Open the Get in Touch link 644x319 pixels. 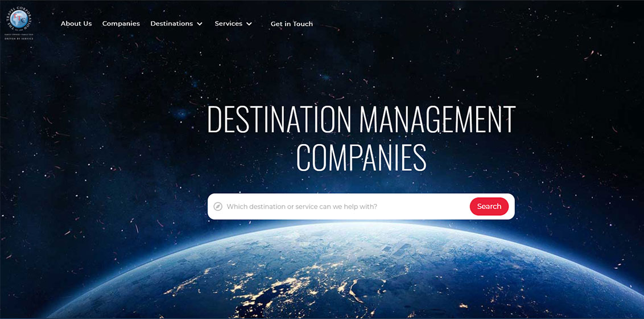(x=291, y=24)
